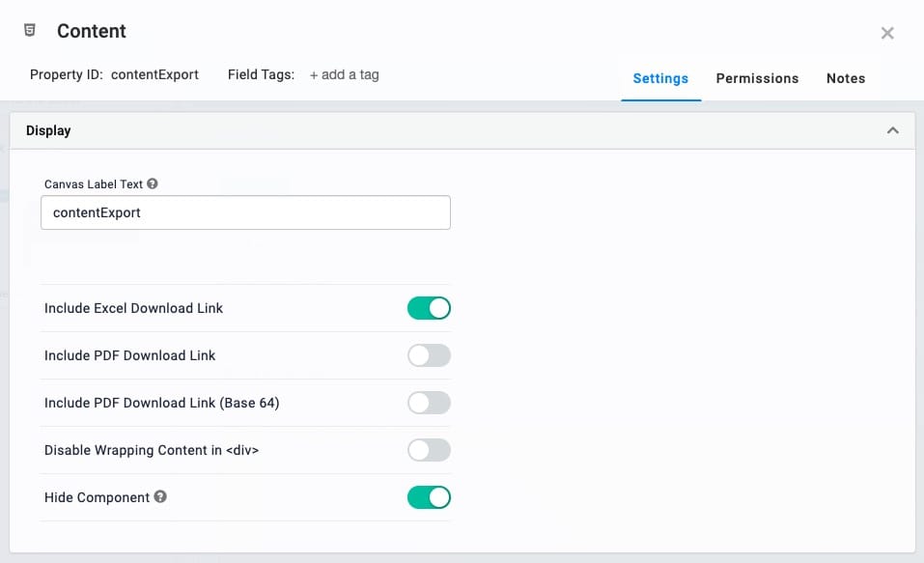Turn on Disable Wrapping Content in div

429,450
